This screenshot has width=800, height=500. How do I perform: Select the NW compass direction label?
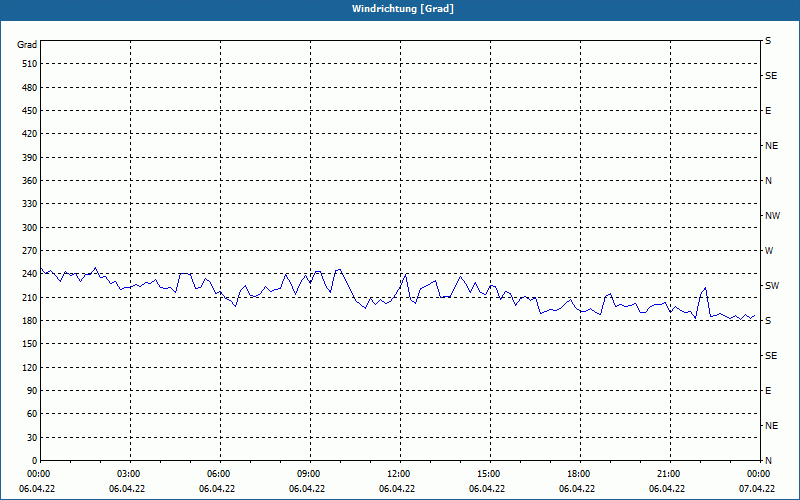point(772,216)
